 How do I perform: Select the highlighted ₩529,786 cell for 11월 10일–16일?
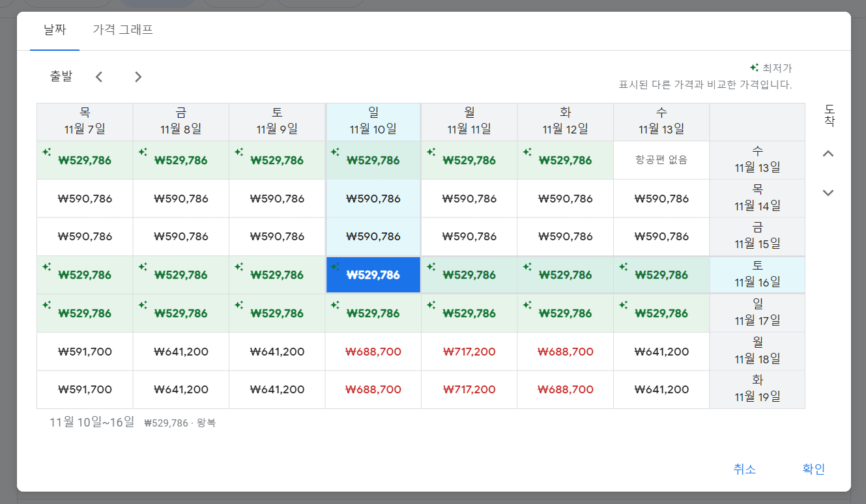tap(373, 275)
